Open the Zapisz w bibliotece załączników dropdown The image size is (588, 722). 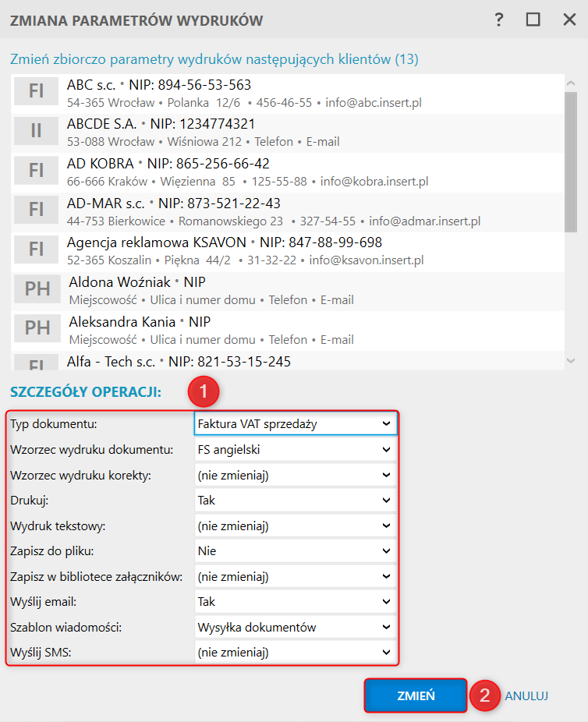pos(296,576)
